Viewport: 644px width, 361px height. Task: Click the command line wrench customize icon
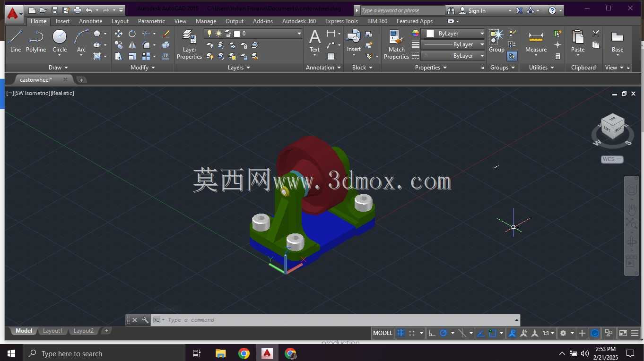tap(145, 320)
